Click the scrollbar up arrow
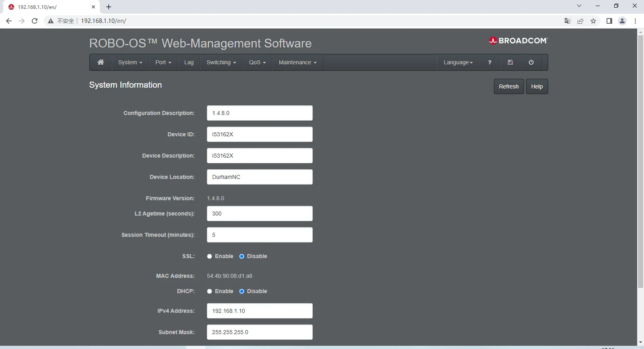The image size is (644, 349). (640, 32)
